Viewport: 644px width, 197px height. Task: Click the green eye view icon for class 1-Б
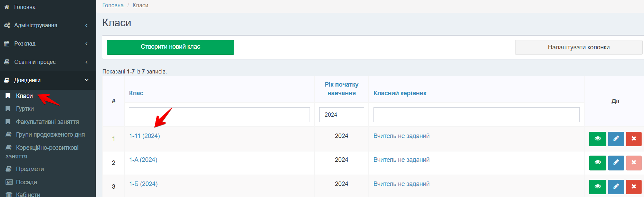[597, 187]
